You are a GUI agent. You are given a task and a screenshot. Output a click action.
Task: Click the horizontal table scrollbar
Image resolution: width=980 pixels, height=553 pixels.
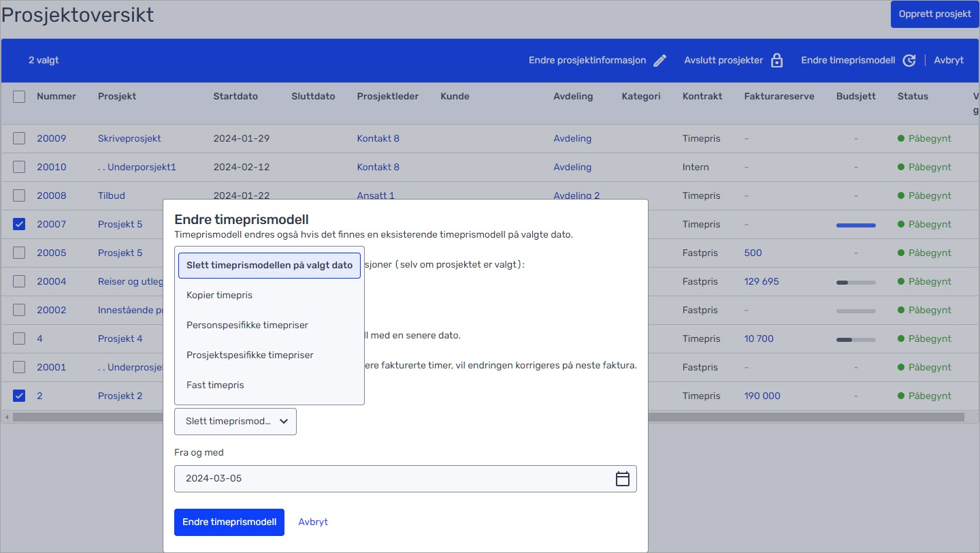point(488,417)
